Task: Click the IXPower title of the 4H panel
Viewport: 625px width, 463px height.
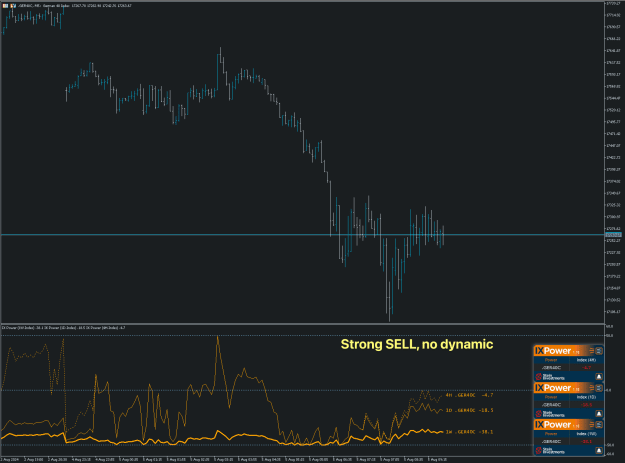Action: [x=553, y=351]
